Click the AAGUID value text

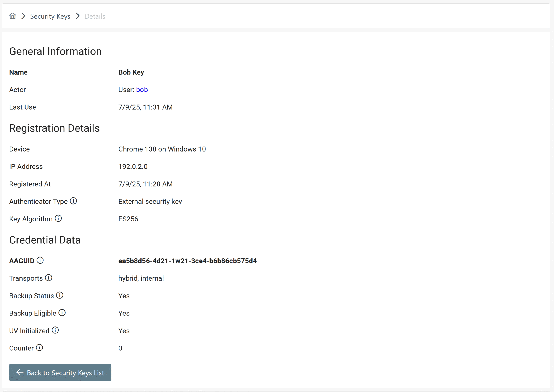tap(187, 261)
